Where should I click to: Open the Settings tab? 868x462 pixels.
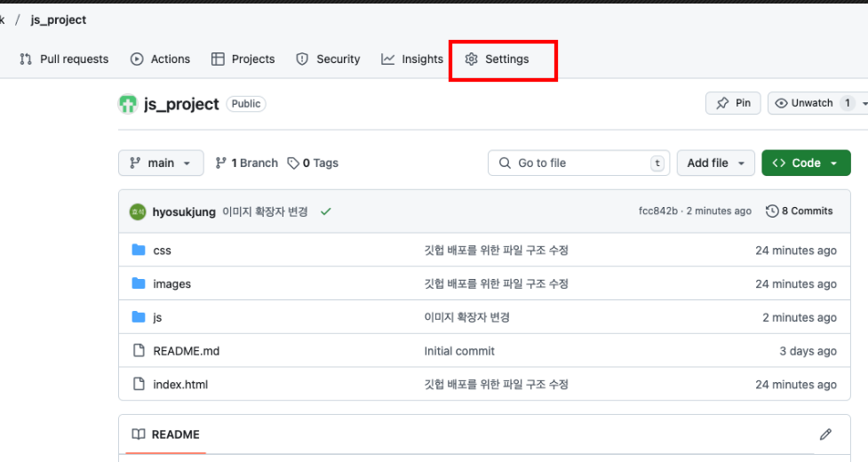[x=497, y=60]
